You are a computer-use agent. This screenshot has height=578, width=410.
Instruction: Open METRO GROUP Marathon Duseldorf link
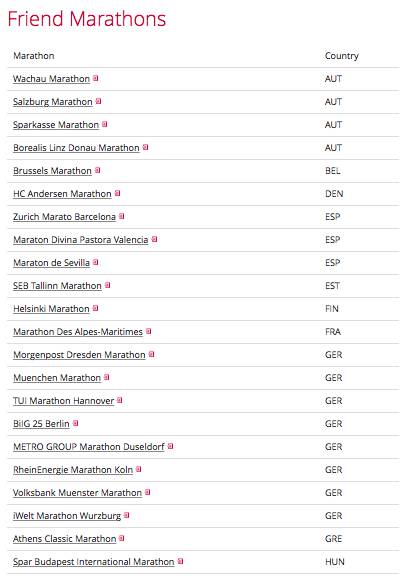89,446
